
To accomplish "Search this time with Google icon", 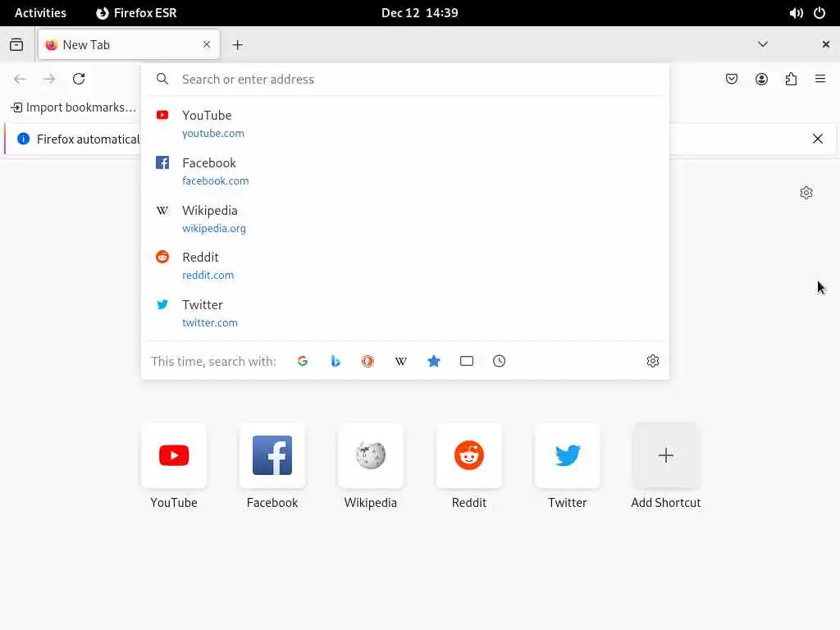I will click(x=303, y=361).
